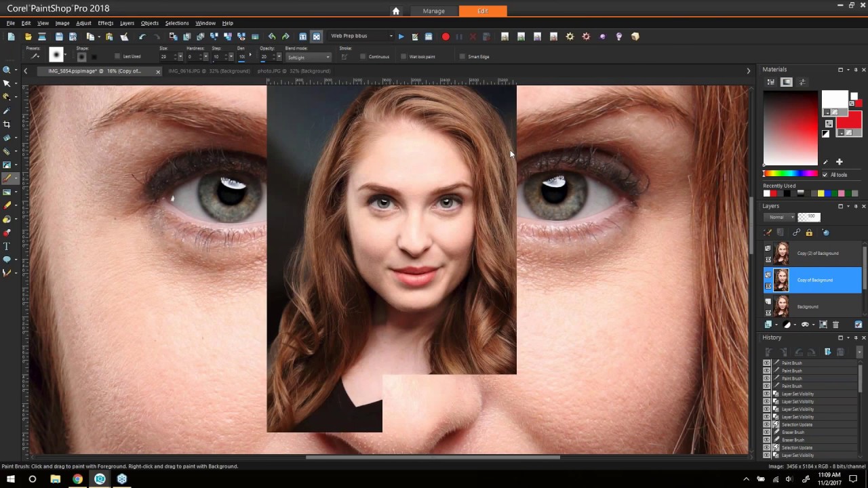The image size is (868, 488).
Task: Switch to the IMG_0616.JPG document tab
Action: pos(209,71)
